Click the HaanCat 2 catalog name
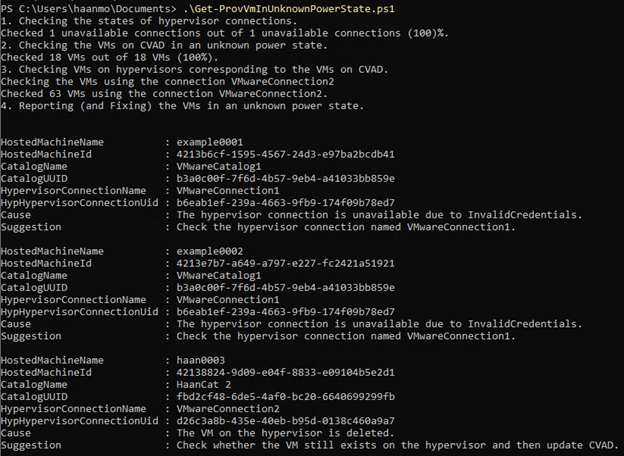The height and width of the screenshot is (456, 624). pos(204,384)
